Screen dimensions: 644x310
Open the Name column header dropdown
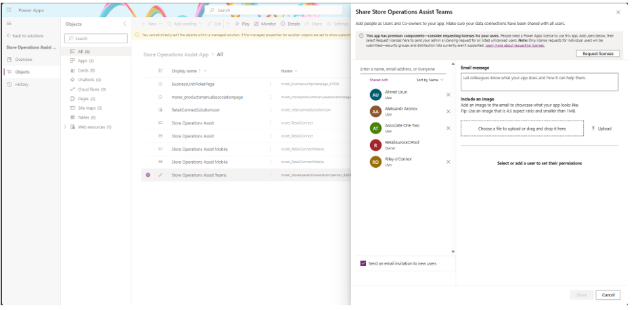[x=289, y=71]
